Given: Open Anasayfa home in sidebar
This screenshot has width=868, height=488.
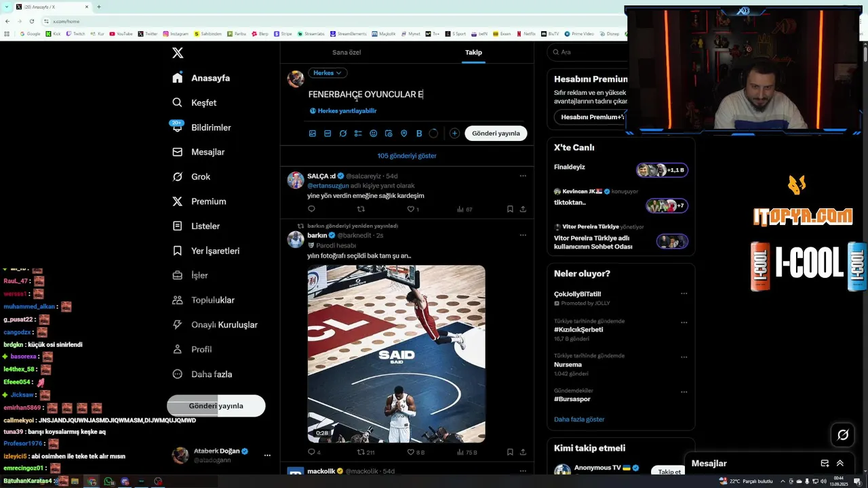Looking at the screenshot, I should coord(201,78).
